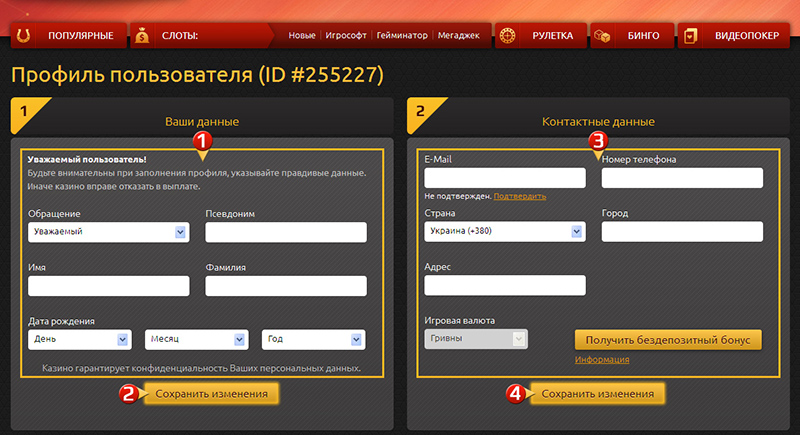Click the Подтвердить email link
Screen dimensions: 800x435
tap(520, 196)
